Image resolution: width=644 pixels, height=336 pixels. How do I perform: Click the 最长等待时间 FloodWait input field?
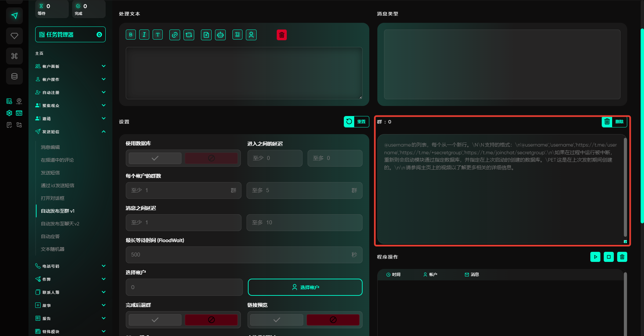(x=240, y=255)
